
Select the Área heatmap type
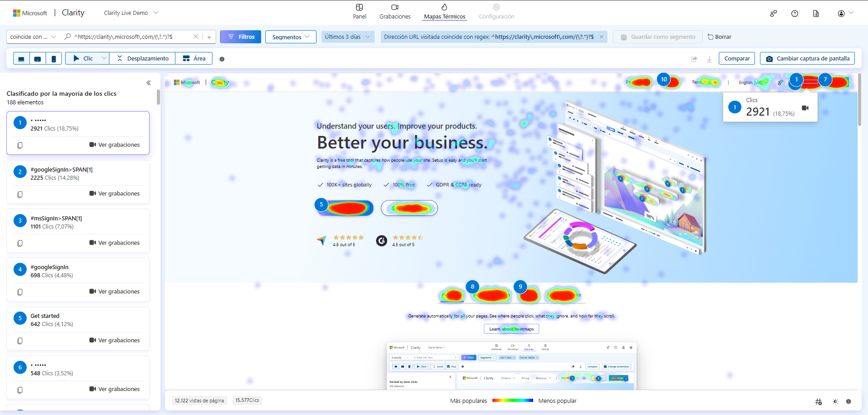click(194, 58)
